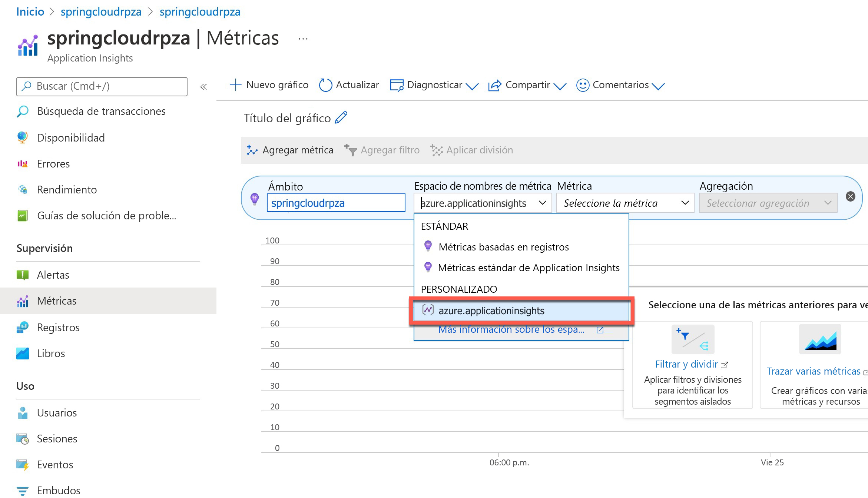The image size is (868, 498).
Task: Collapse the sidebar with double-chevron icon
Action: 203,87
